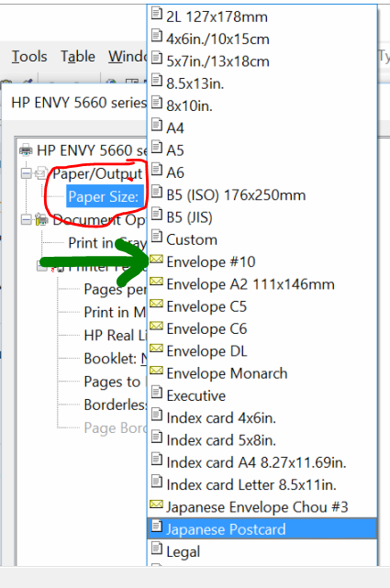
Task: Select the HP Real Life tree item
Action: [115, 336]
